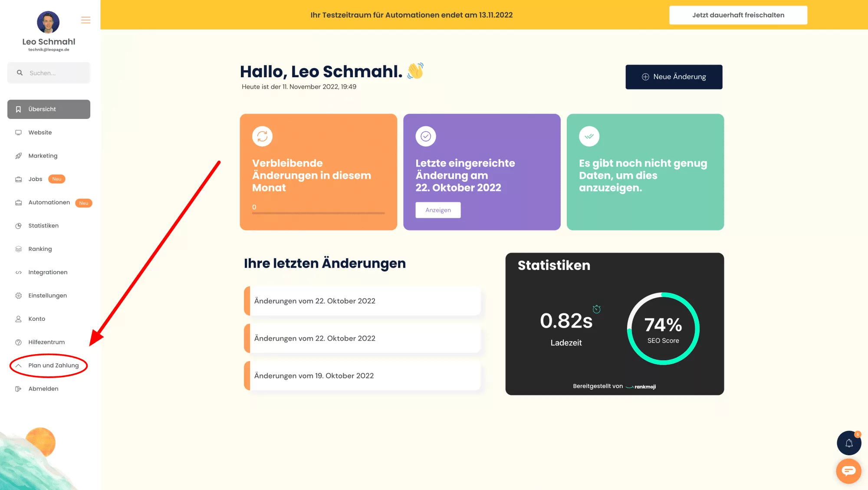Click Jetzt dauerhaft freischalten
Screen dimensions: 868x490
click(x=738, y=15)
